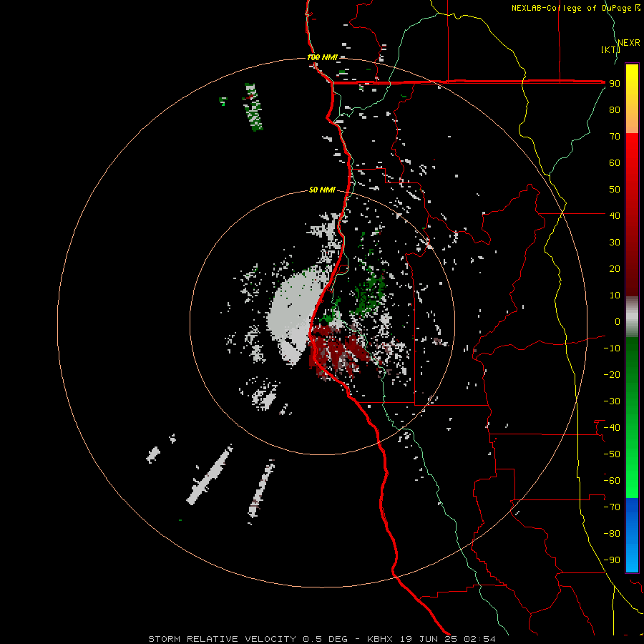The height and width of the screenshot is (644, 644).
Task: Click the 0 value on velocity scale
Action: click(618, 321)
